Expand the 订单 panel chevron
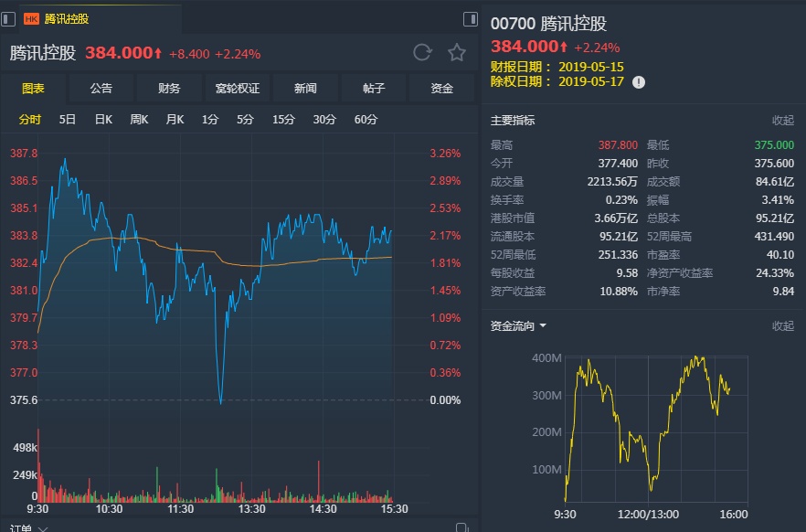Screen dimensions: 806x532 point(43,527)
